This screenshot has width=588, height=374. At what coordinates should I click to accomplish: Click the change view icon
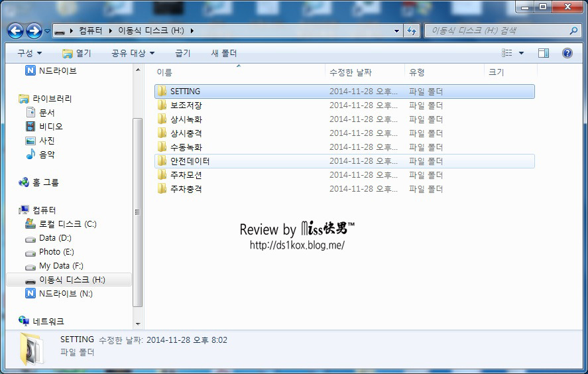(x=507, y=53)
